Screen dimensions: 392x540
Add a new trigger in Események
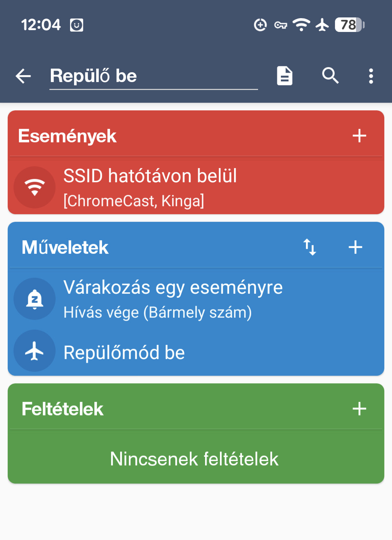pos(359,136)
